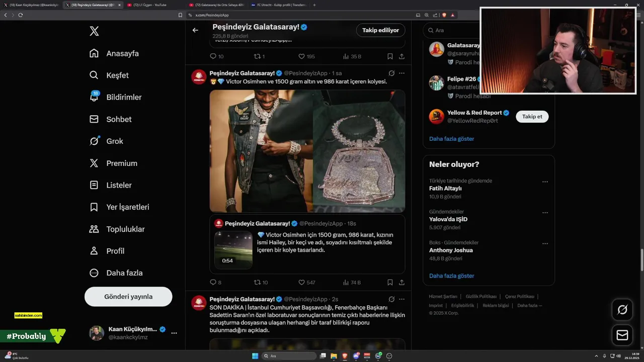The width and height of the screenshot is (644, 362).
Task: View analytics of the 74 B views post
Action: coord(352,283)
